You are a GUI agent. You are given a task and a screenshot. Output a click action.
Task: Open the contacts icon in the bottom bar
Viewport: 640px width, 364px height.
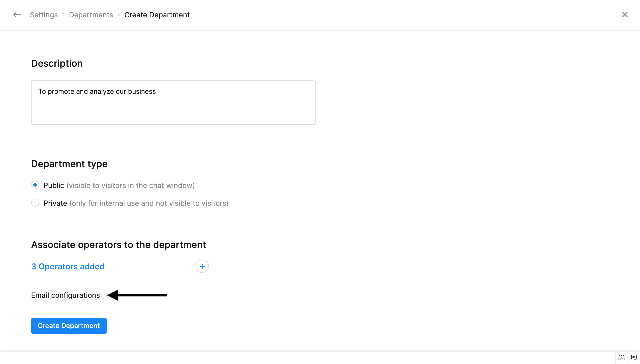(x=621, y=358)
